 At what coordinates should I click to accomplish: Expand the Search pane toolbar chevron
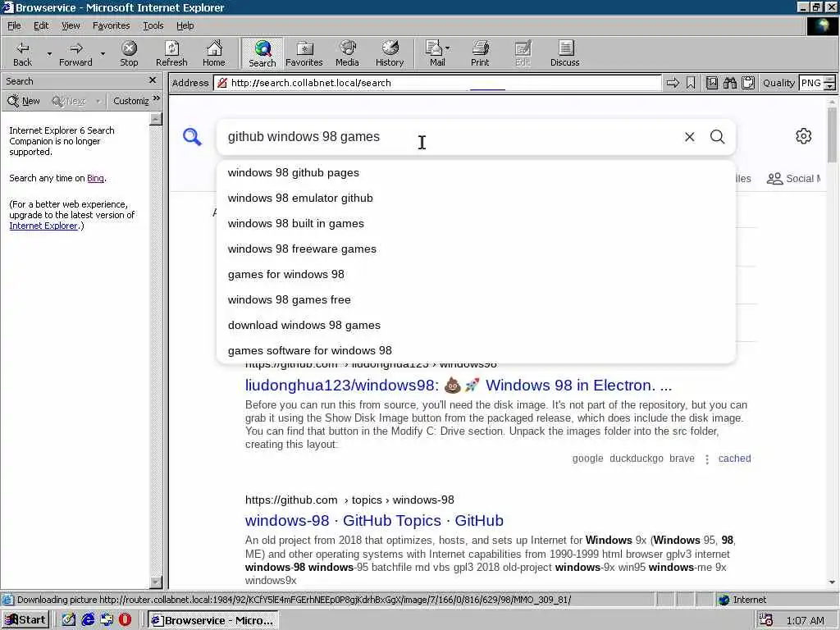point(157,98)
